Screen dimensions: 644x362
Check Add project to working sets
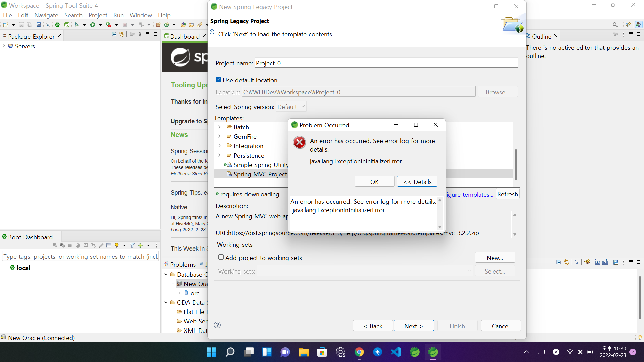tap(221, 257)
